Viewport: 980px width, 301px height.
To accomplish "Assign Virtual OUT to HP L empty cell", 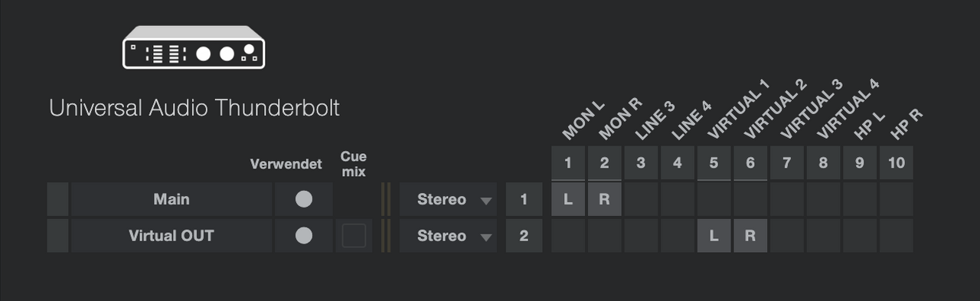I will (859, 236).
